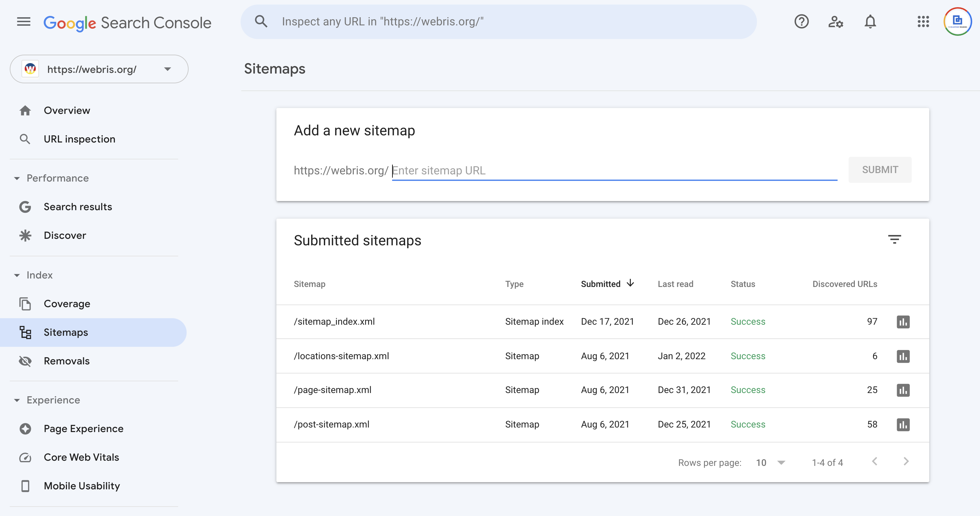Go to next page of sitemaps
The image size is (980, 516).
point(906,462)
